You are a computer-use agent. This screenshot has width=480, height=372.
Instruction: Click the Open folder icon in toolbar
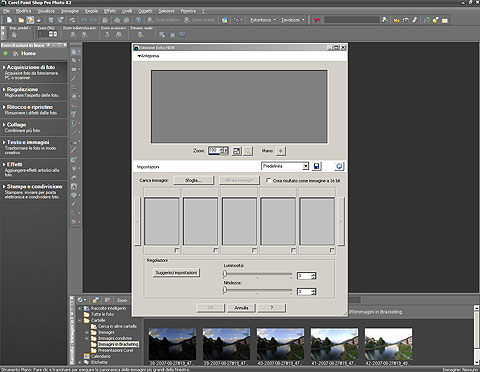(21, 20)
